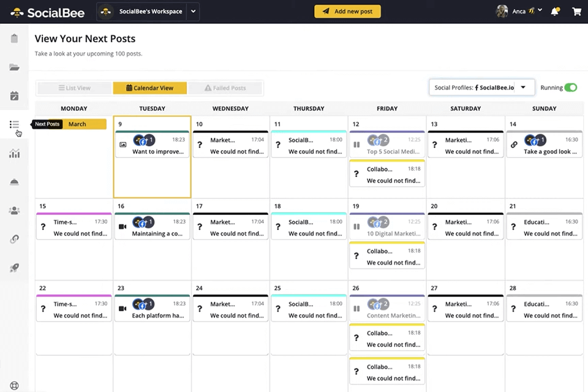Click the SocialBee's Workspace name

151,11
